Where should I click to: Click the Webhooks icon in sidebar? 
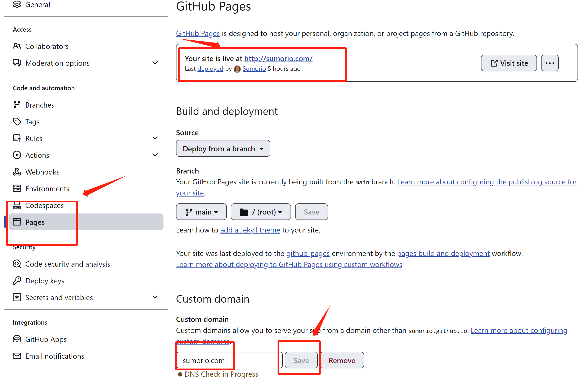[17, 172]
